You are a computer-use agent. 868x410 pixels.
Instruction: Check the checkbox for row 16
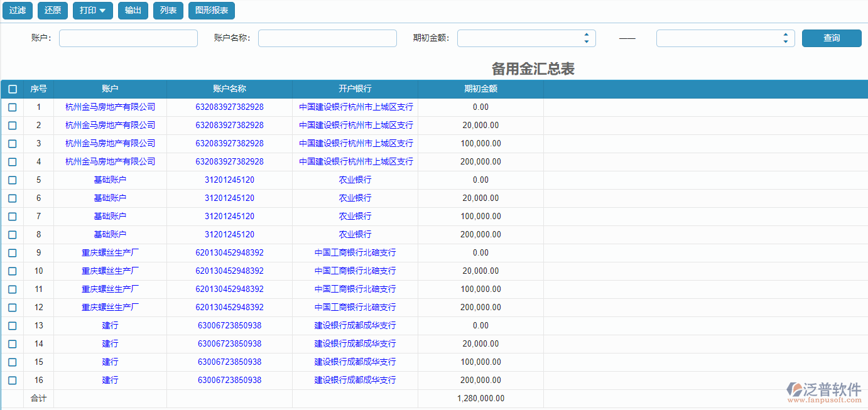(x=12, y=380)
